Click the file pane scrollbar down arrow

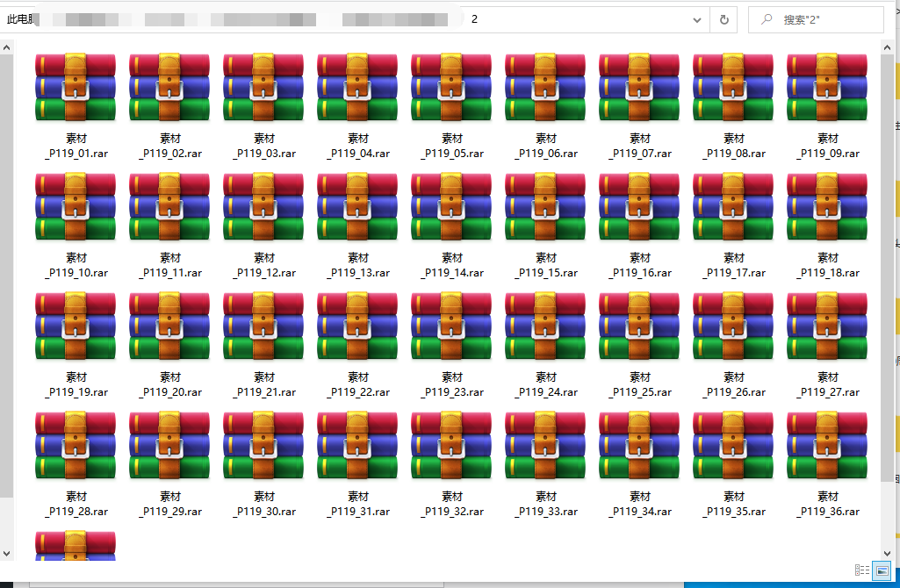(888, 553)
